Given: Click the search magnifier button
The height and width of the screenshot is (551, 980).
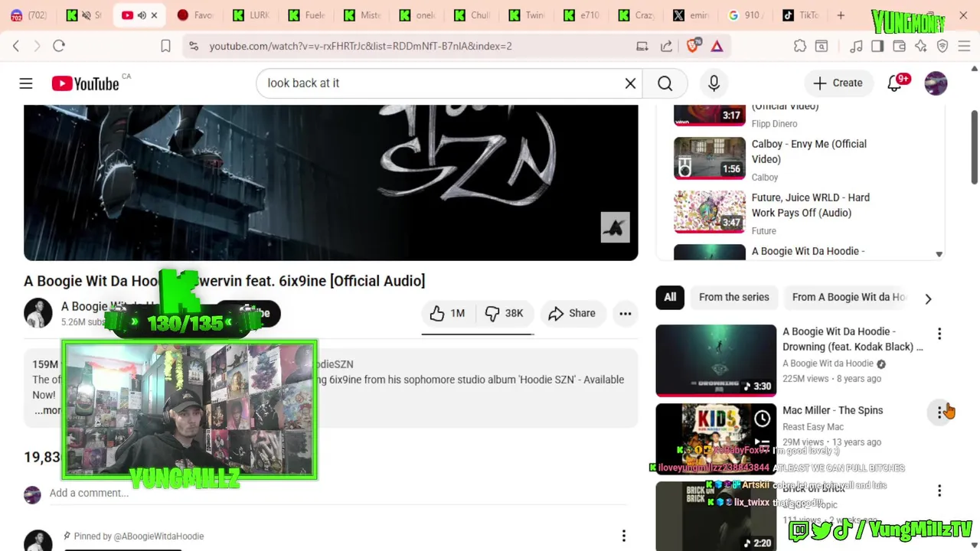Looking at the screenshot, I should (x=665, y=83).
